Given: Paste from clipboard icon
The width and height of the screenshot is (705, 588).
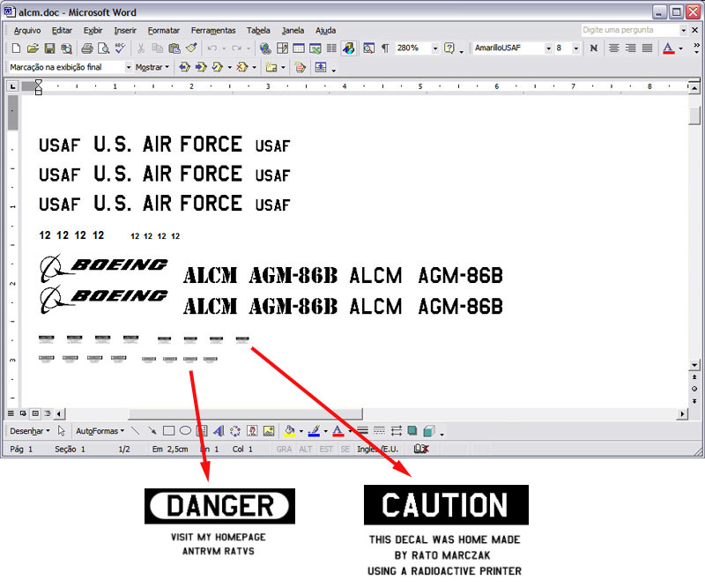Looking at the screenshot, I should pyautogui.click(x=174, y=48).
